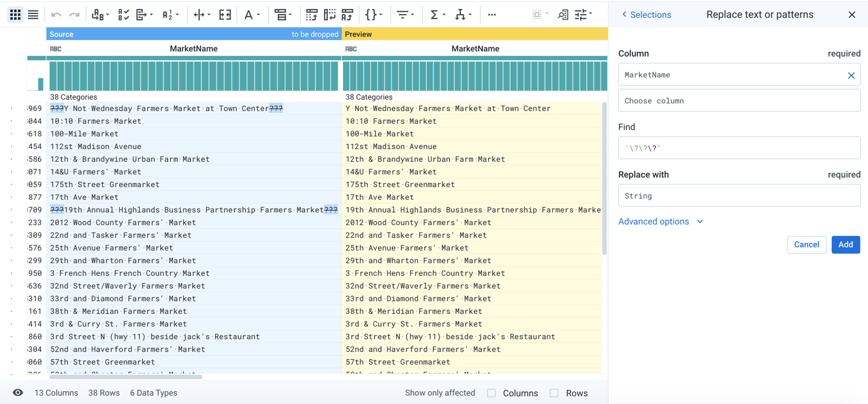Viewport: 868px width, 404px height.
Task: Open the search panel icon on the toolbar
Action: point(564,14)
